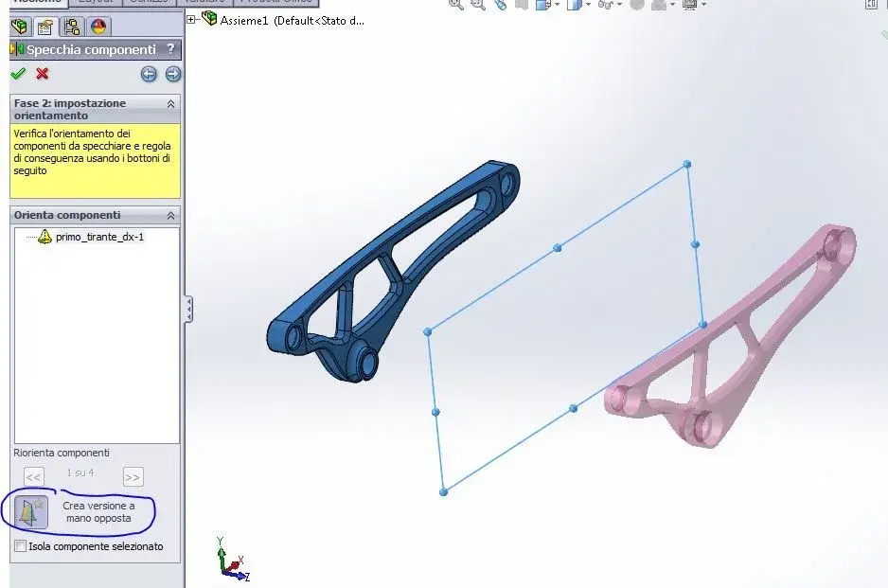Collapse the Orienta componenti section
The width and height of the screenshot is (888, 588).
coord(170,215)
